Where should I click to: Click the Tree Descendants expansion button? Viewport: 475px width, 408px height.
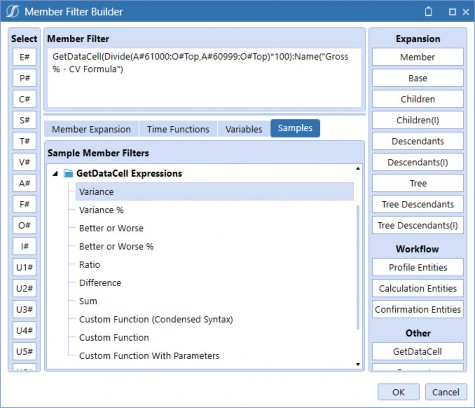point(418,204)
